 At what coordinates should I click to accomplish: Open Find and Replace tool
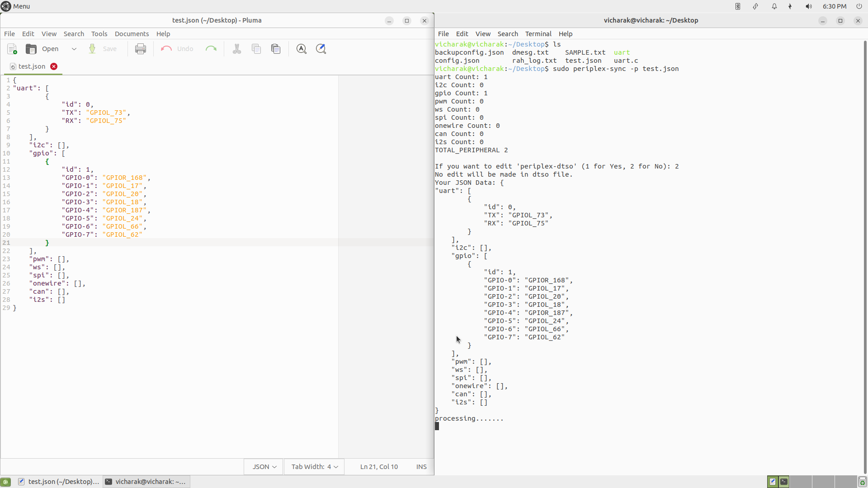[321, 49]
